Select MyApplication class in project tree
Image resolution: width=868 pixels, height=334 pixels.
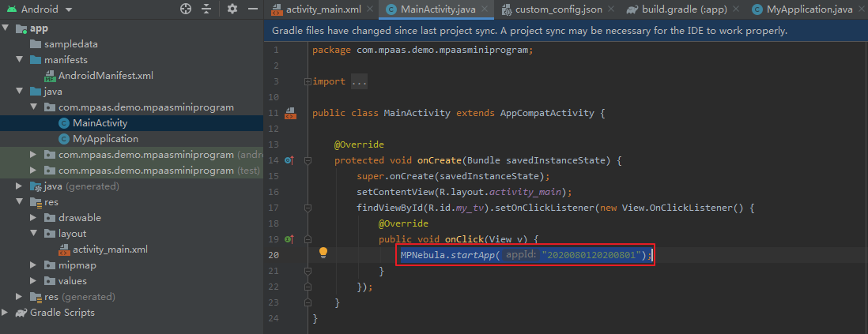(105, 139)
